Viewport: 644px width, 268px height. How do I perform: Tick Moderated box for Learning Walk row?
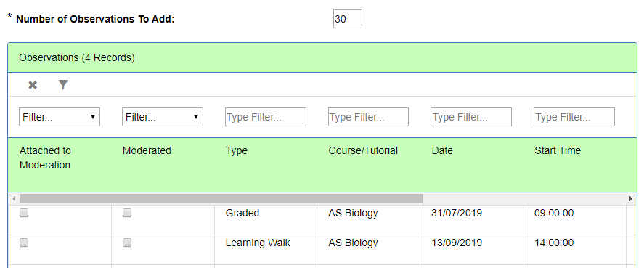127,243
